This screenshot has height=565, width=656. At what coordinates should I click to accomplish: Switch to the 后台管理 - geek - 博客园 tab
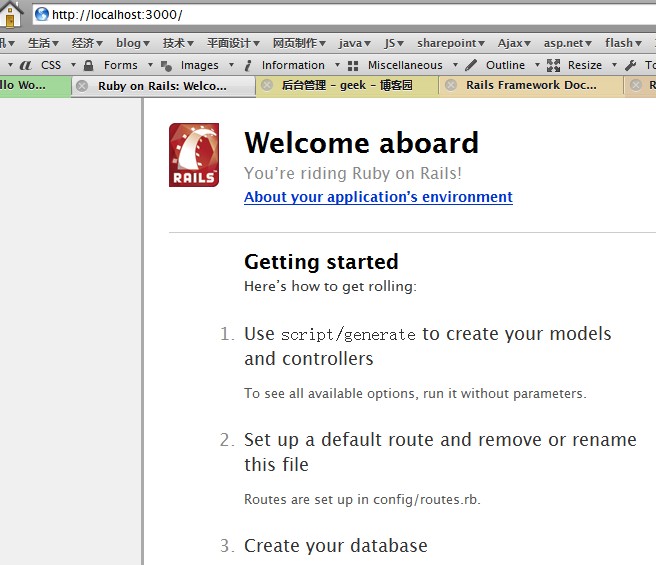pos(347,85)
